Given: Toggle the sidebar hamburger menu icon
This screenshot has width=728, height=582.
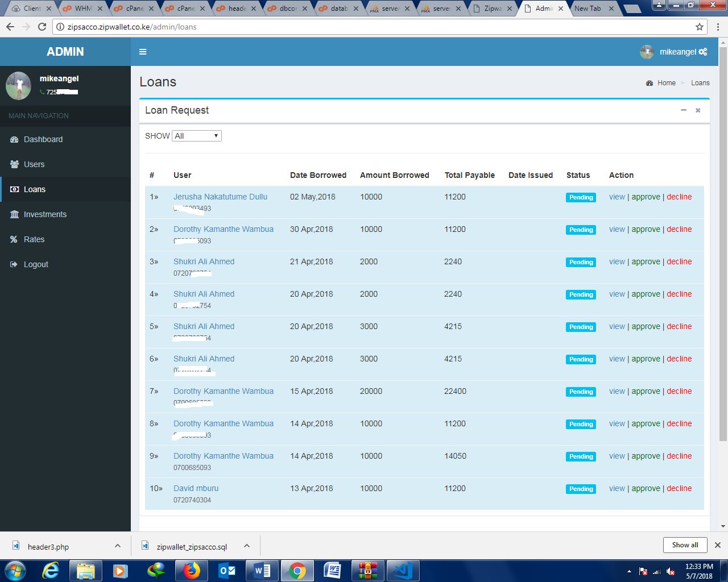Looking at the screenshot, I should (x=143, y=52).
